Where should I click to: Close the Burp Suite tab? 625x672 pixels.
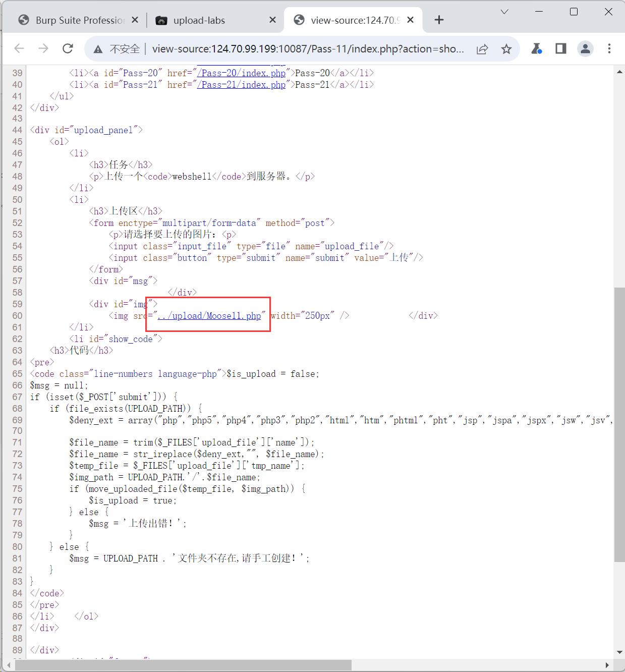coord(135,20)
